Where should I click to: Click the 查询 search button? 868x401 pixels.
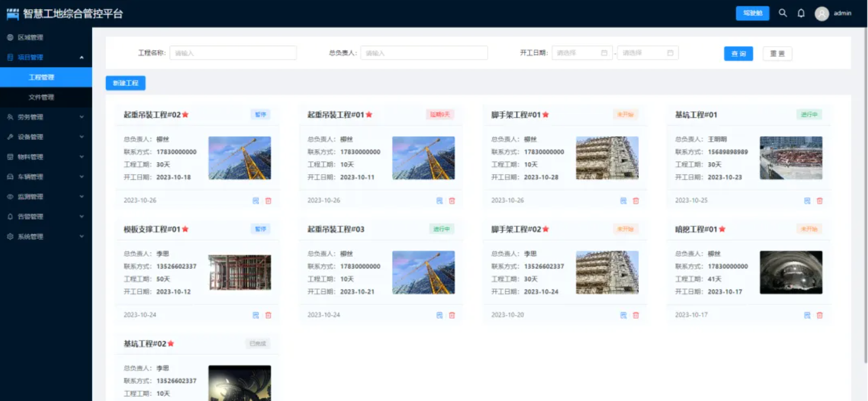(x=738, y=53)
